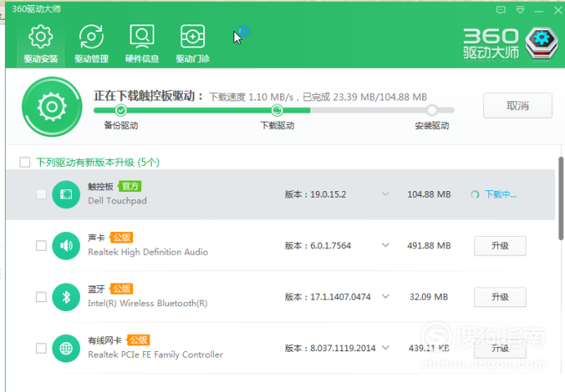The height and width of the screenshot is (392, 565).
Task: Click the 32.09 MB size value
Action: click(x=429, y=297)
